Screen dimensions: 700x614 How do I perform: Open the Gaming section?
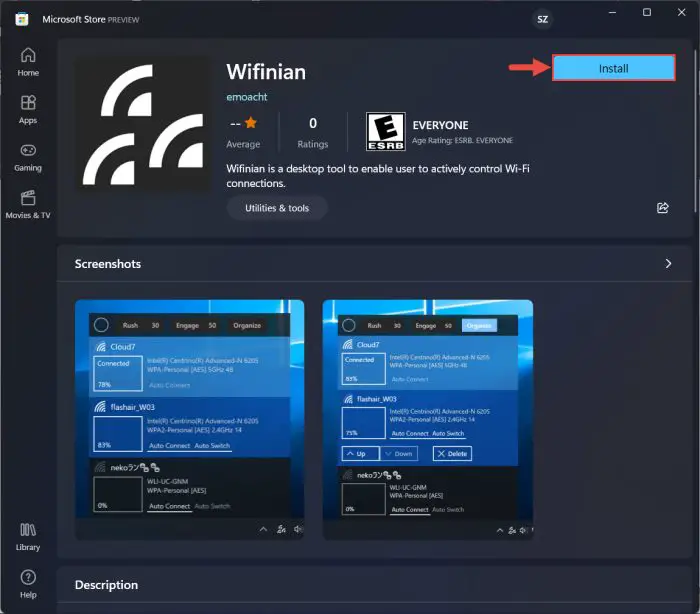pyautogui.click(x=28, y=157)
